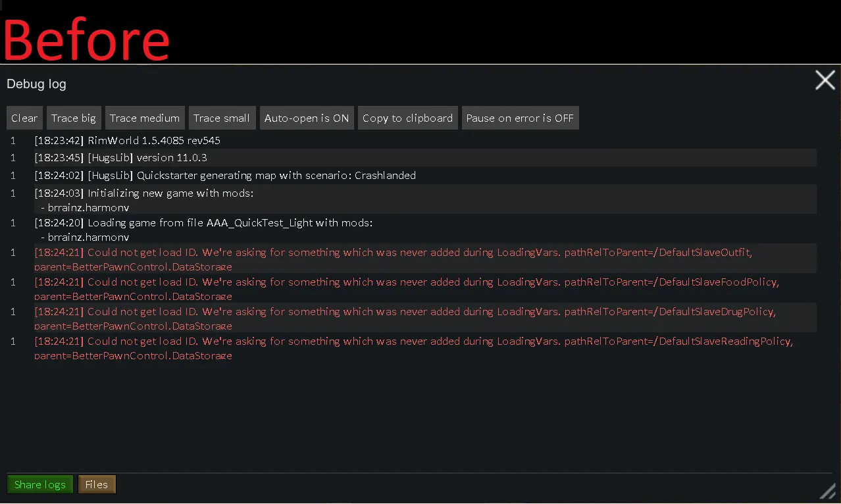The height and width of the screenshot is (504, 841).
Task: Select the RimWorld 1.5.4085 version log entry
Action: point(128,141)
